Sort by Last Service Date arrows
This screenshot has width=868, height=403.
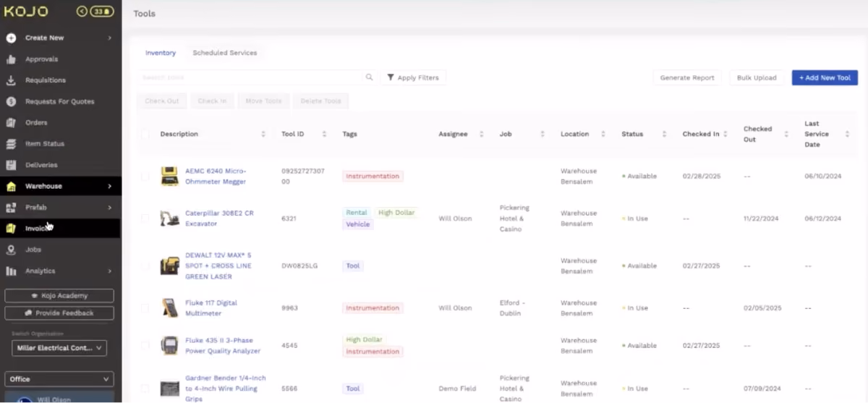tap(847, 134)
